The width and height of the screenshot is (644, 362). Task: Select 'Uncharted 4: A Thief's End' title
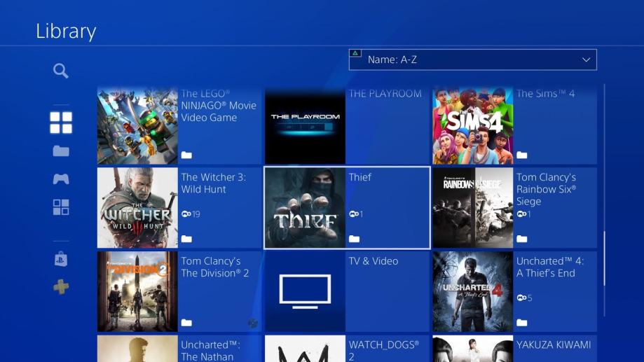[550, 267]
